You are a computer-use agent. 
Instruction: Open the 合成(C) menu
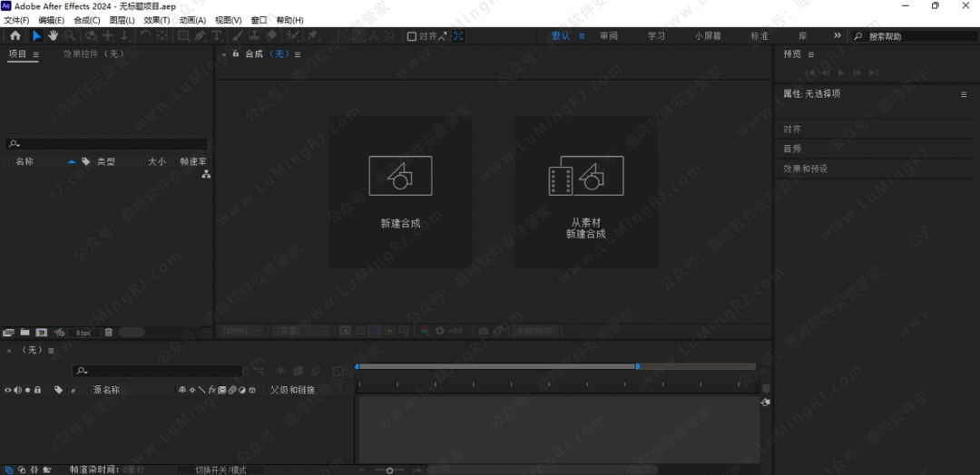[87, 20]
